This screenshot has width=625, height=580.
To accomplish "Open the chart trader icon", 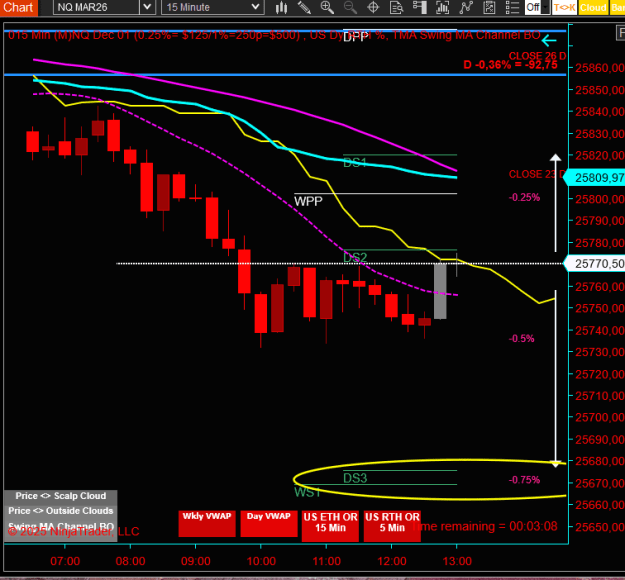I will click(489, 7).
